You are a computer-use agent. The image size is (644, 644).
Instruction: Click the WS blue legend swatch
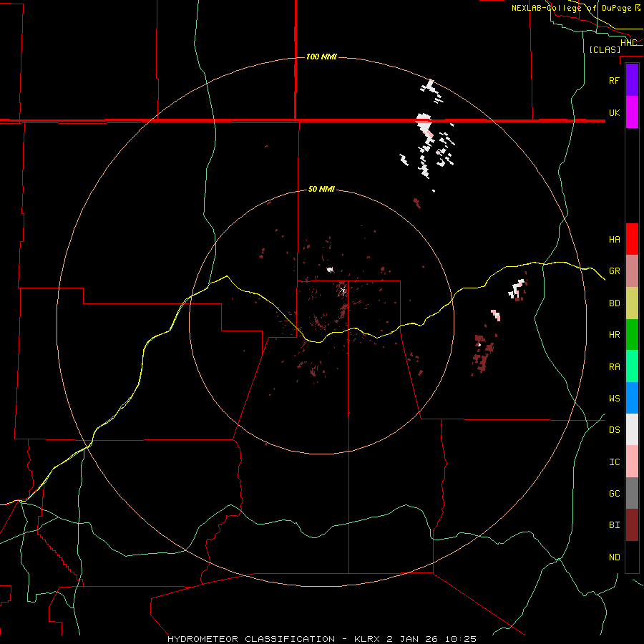[632, 398]
